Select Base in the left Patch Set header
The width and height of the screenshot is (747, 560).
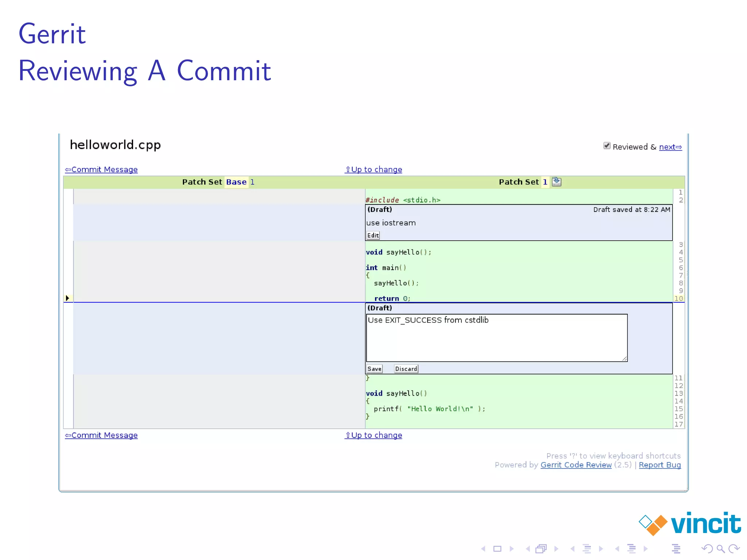pyautogui.click(x=236, y=182)
